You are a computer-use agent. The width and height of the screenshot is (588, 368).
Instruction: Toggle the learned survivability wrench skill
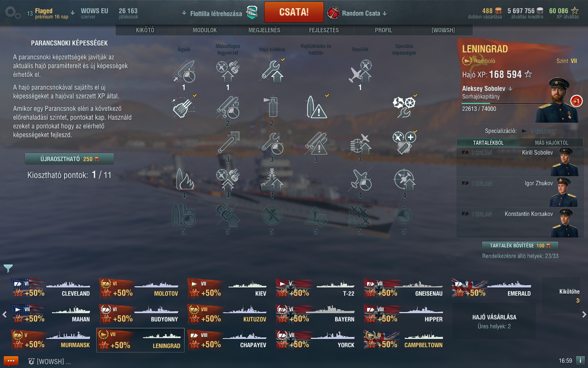tap(272, 71)
